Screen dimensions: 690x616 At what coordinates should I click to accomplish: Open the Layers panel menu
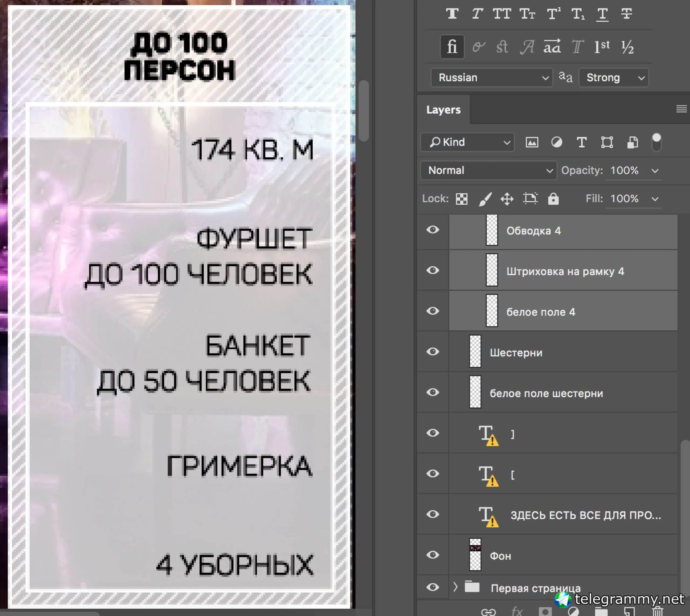pos(681,109)
